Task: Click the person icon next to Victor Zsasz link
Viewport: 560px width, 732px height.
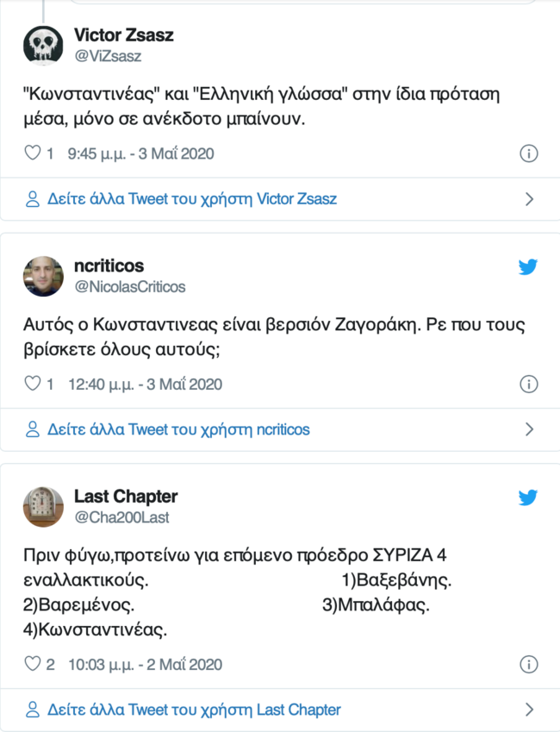Action: (x=33, y=199)
